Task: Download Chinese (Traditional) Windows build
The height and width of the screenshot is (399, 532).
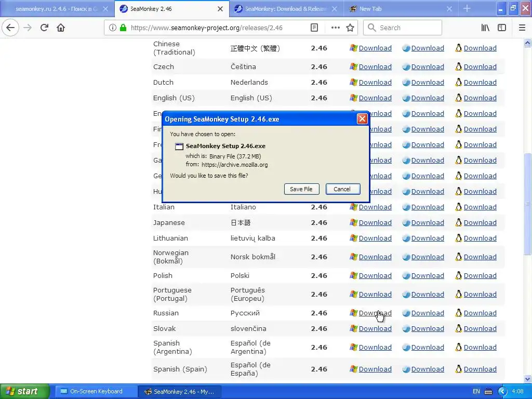Action: pyautogui.click(x=375, y=48)
